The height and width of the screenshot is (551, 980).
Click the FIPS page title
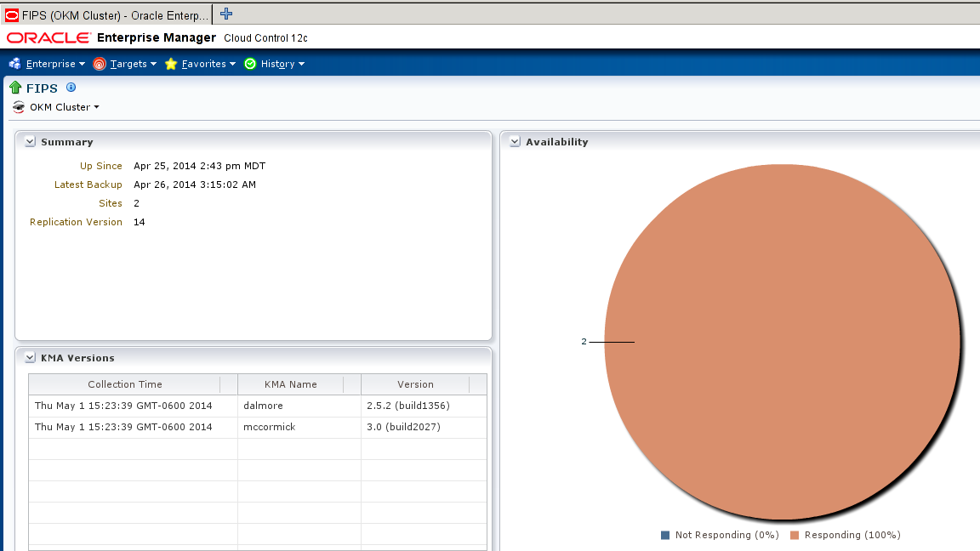[x=42, y=88]
